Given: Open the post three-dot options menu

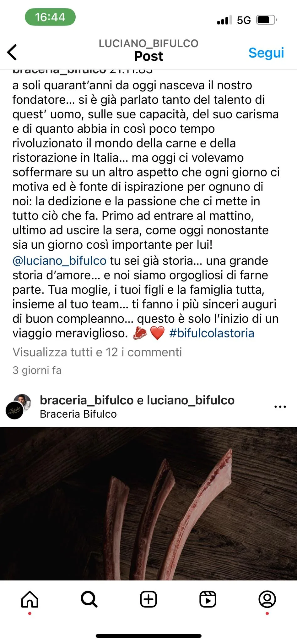Looking at the screenshot, I should pyautogui.click(x=280, y=407).
